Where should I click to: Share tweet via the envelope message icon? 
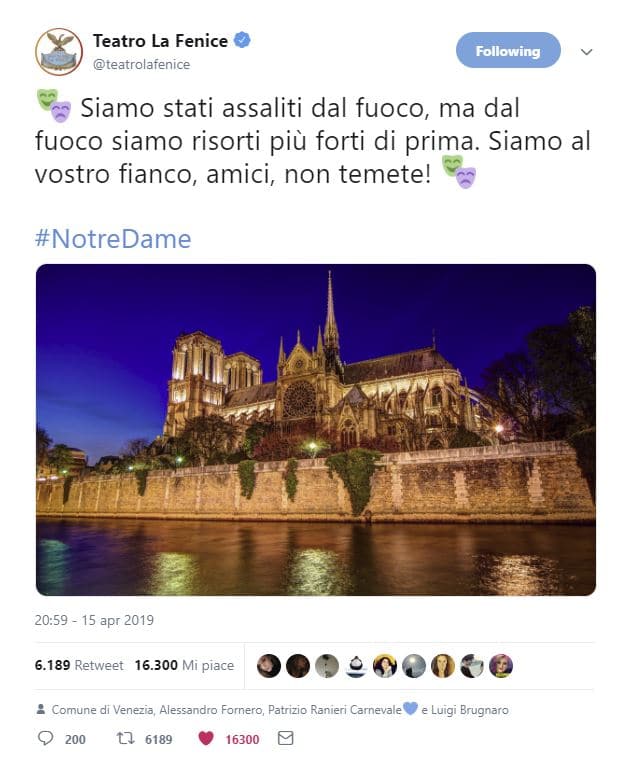coord(285,739)
